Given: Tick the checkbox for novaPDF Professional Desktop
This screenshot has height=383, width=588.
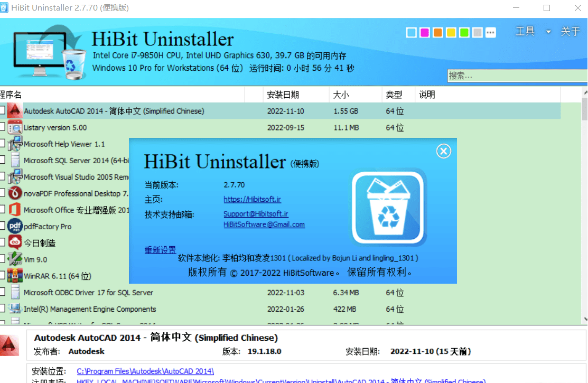Looking at the screenshot, I should pyautogui.click(x=2, y=193).
